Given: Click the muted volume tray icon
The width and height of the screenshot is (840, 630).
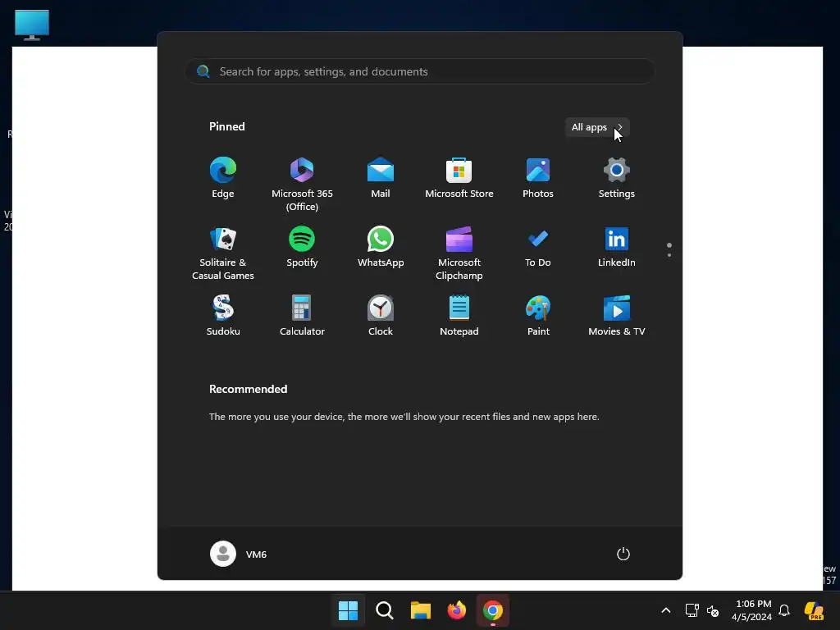Looking at the screenshot, I should 713,610.
